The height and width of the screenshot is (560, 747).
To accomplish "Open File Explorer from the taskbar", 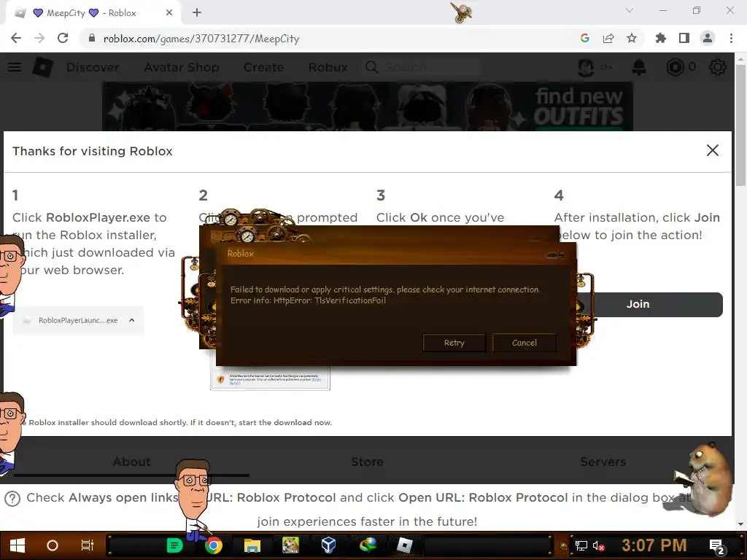I will (252, 545).
